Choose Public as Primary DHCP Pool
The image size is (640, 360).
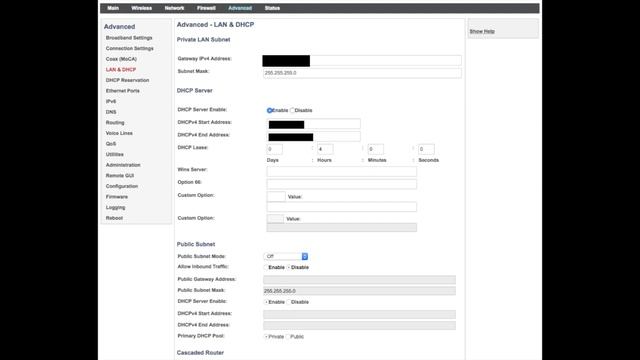(x=288, y=337)
